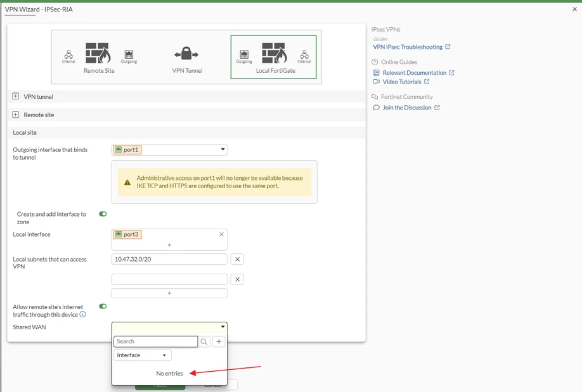Select the Local FortiGate firewall icon
582x392 pixels.
click(275, 53)
